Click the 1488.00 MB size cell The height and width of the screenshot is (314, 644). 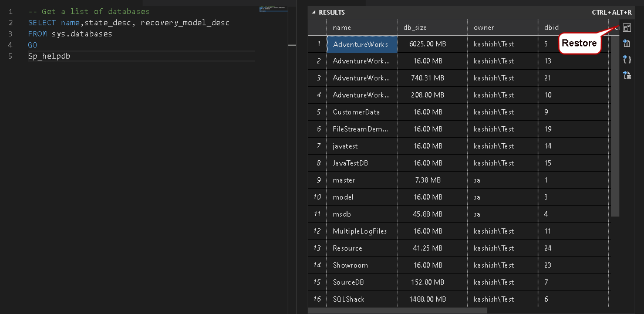[432, 299]
